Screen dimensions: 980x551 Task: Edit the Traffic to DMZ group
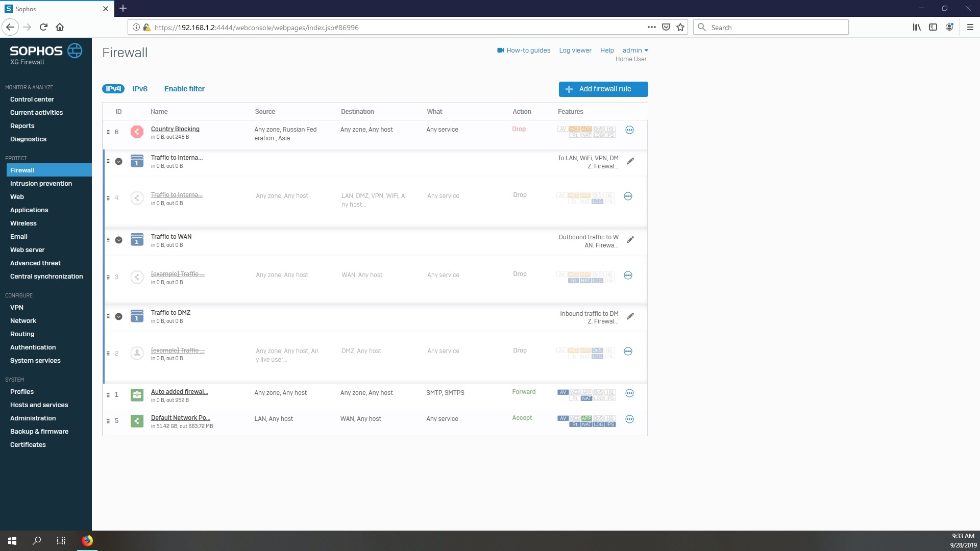tap(630, 316)
